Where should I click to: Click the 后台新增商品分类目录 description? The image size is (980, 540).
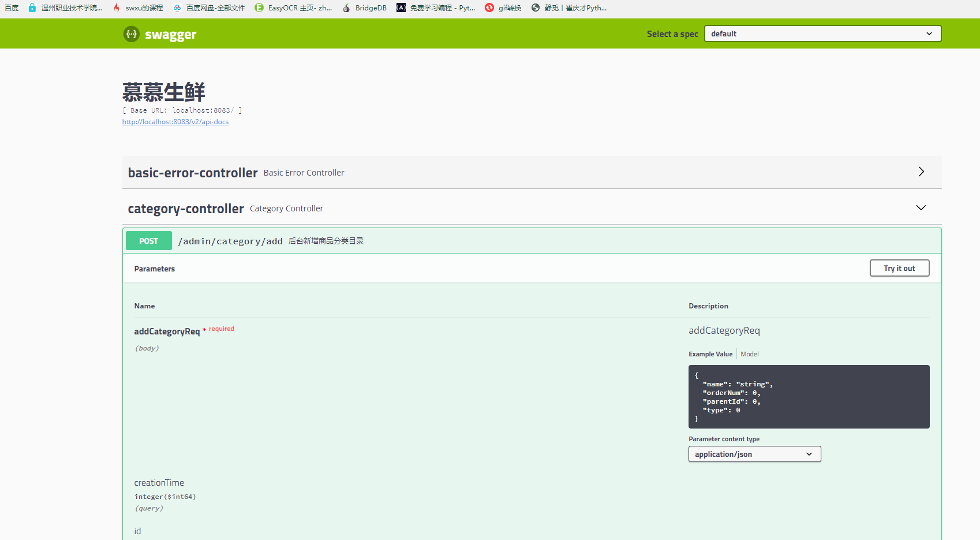click(326, 241)
